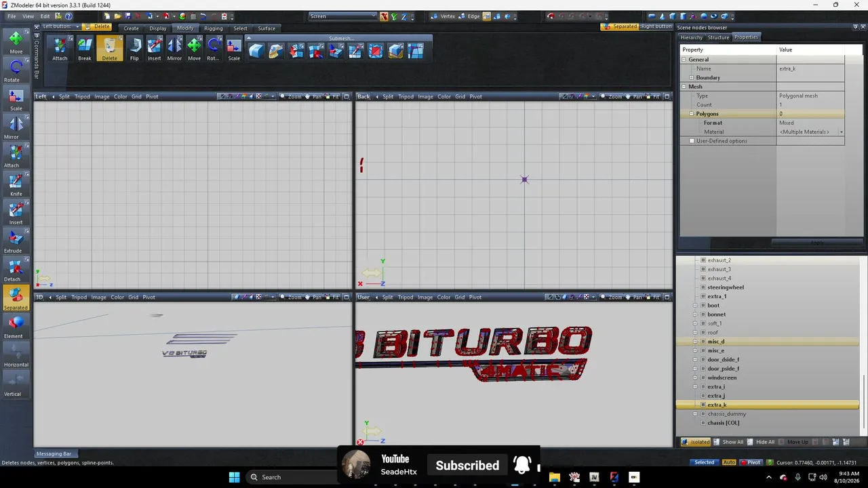Screen dimensions: 868x488
Task: Collapse the General property group
Action: point(684,60)
